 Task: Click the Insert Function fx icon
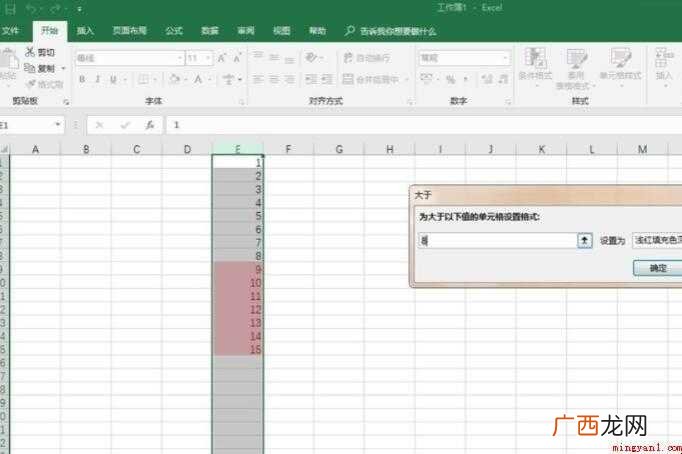pos(150,125)
